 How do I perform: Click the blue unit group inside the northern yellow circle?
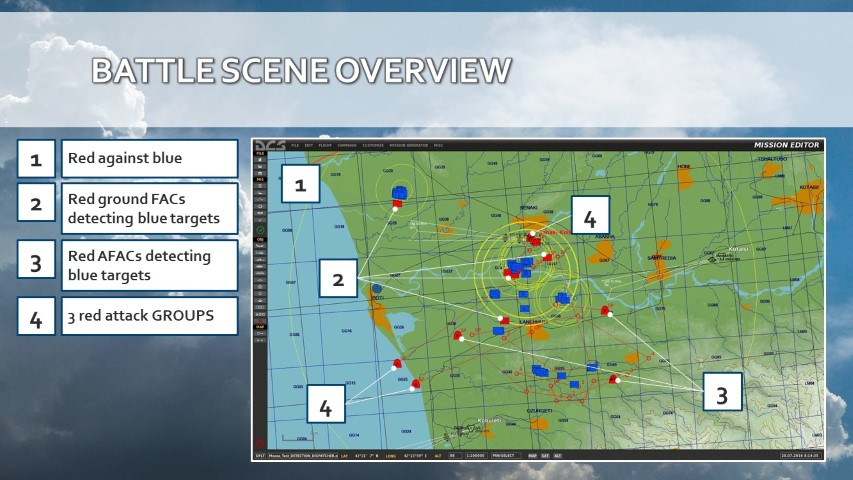[x=401, y=191]
